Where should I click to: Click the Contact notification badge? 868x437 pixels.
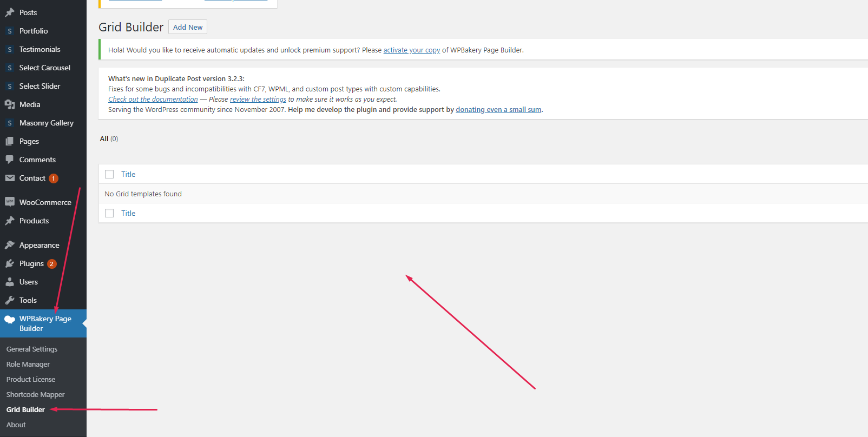tap(54, 178)
